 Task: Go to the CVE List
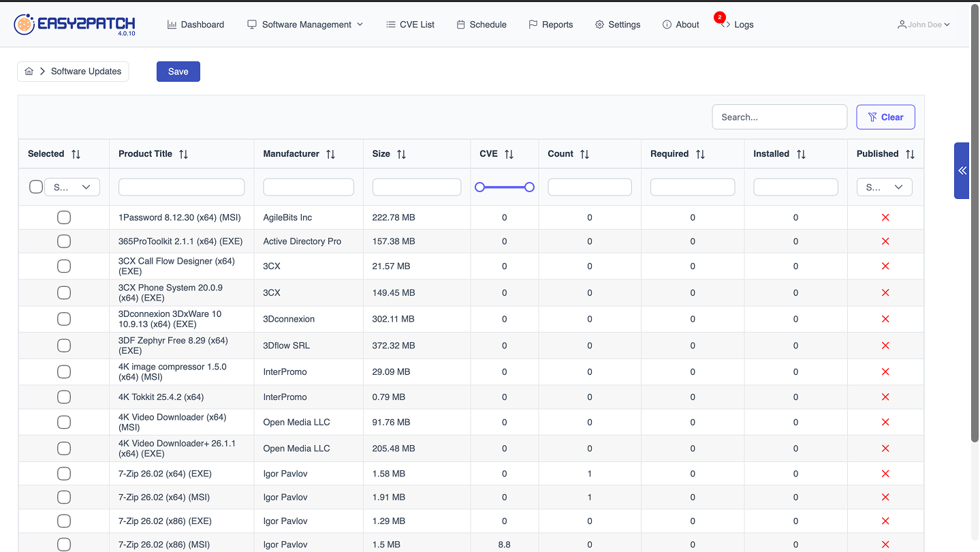pyautogui.click(x=410, y=25)
